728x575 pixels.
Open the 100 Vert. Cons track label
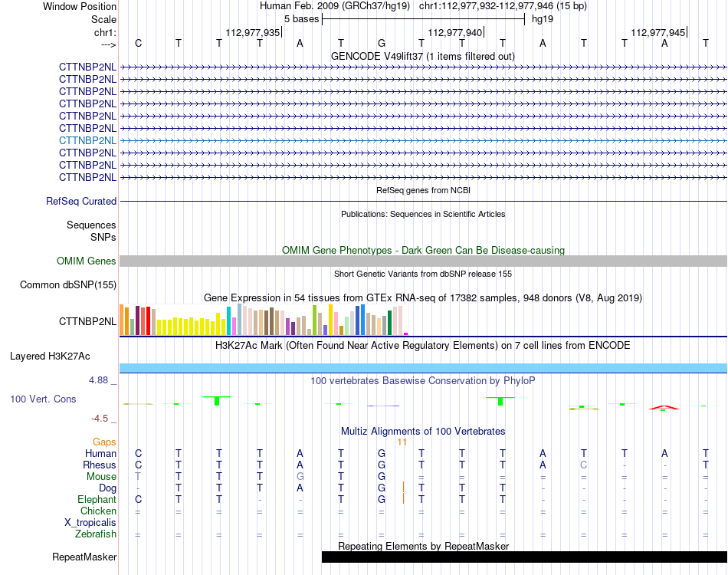pyautogui.click(x=43, y=399)
